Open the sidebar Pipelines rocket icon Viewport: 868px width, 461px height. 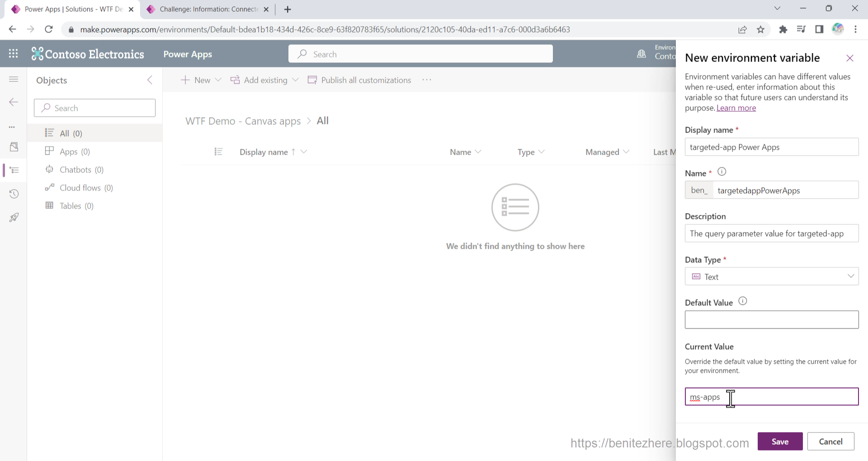click(14, 218)
